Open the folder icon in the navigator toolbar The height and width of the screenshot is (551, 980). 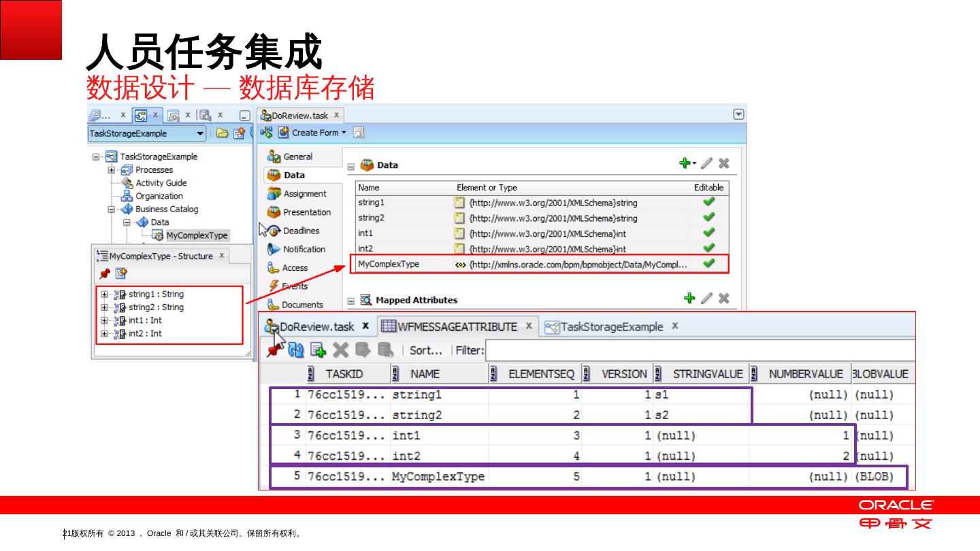(x=222, y=133)
